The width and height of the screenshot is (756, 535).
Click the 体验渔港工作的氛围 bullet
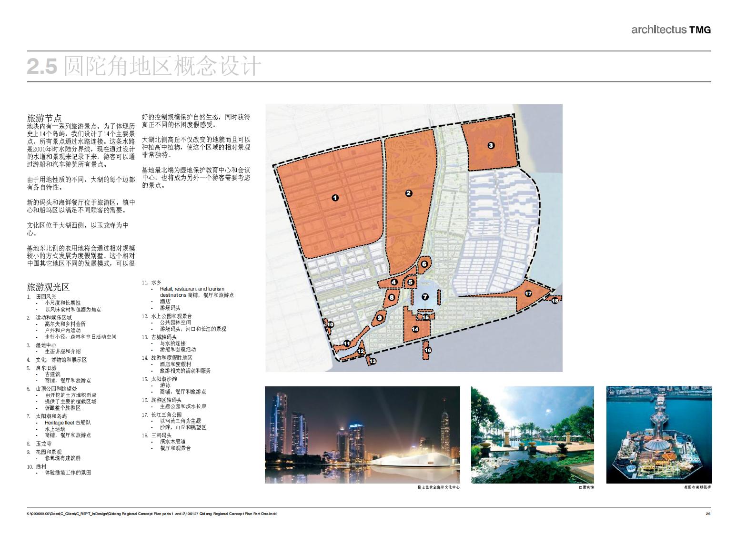click(68, 473)
